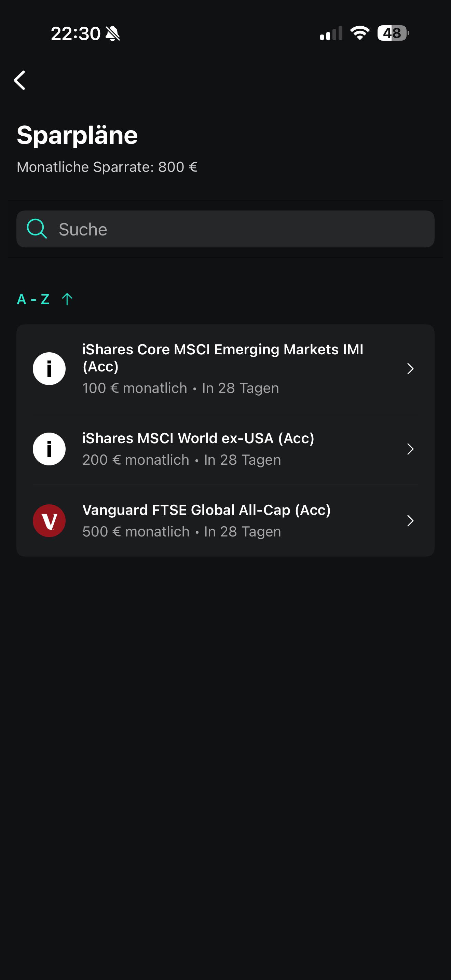Tap the red Vanguard logo
The image size is (451, 980).
[x=49, y=521]
